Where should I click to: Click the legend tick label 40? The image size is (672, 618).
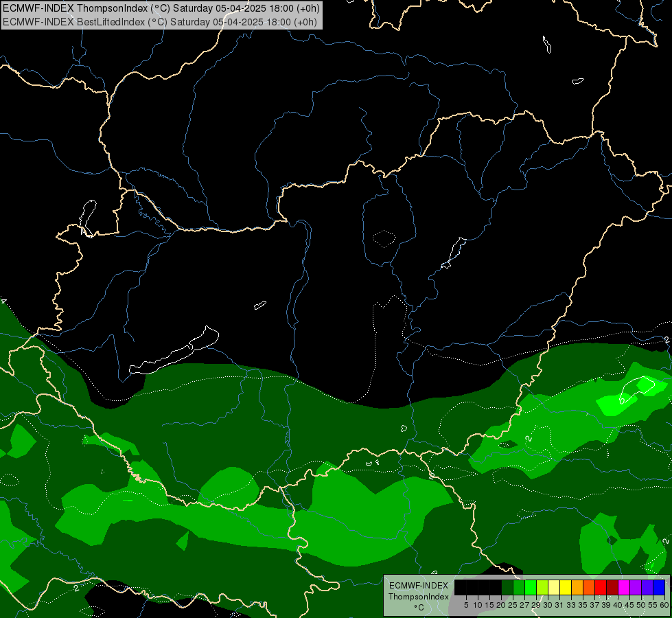(x=618, y=605)
